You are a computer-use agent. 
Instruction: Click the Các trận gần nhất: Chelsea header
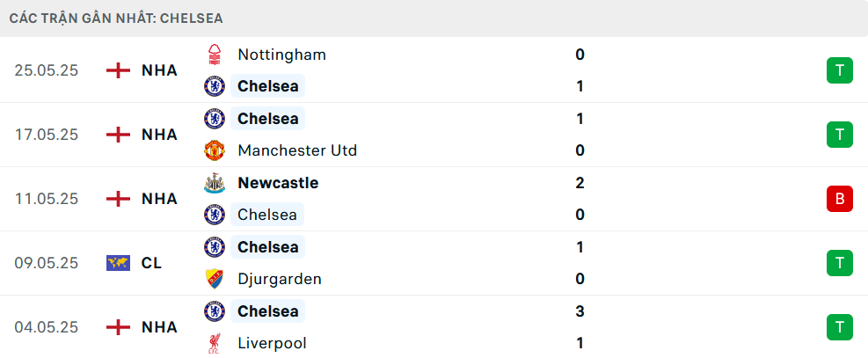116,18
